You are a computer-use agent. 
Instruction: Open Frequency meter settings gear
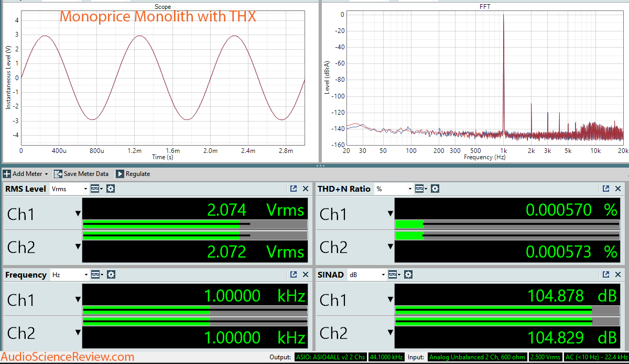click(x=111, y=274)
